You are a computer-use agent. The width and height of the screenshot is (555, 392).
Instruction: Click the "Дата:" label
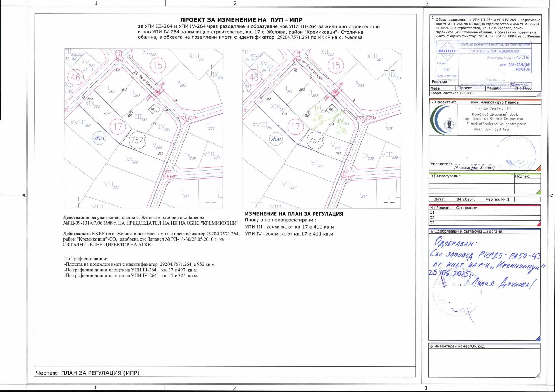[439, 199]
